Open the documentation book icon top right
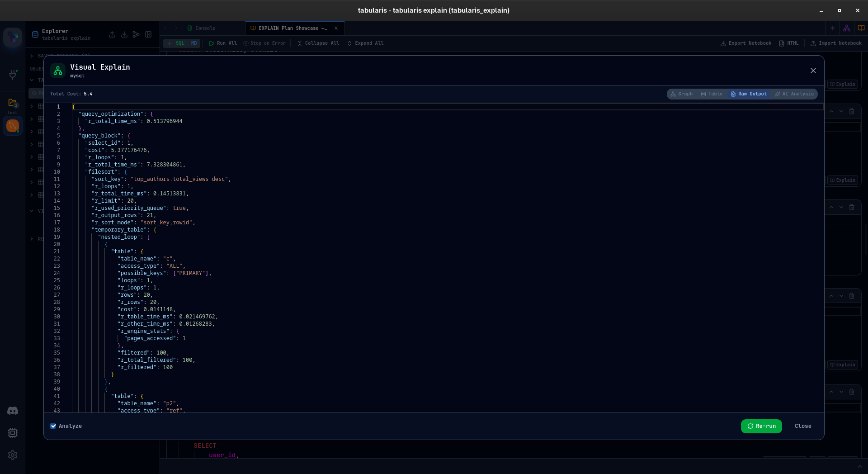 tap(861, 28)
